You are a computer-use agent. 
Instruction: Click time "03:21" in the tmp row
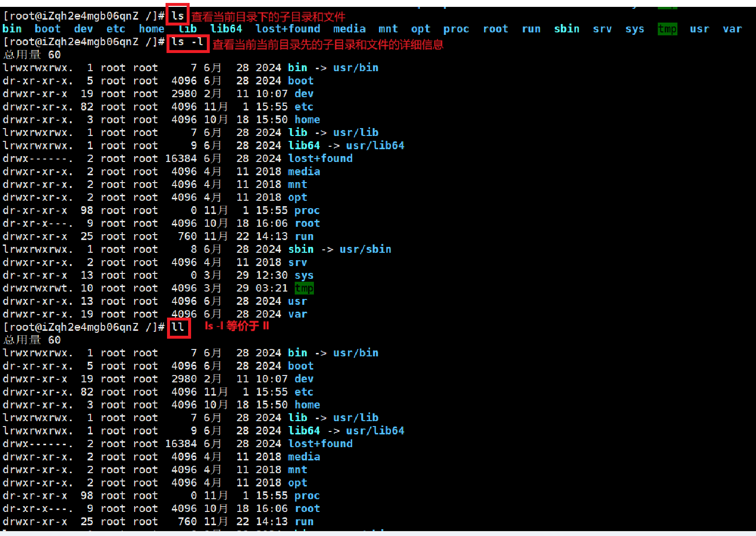point(272,288)
